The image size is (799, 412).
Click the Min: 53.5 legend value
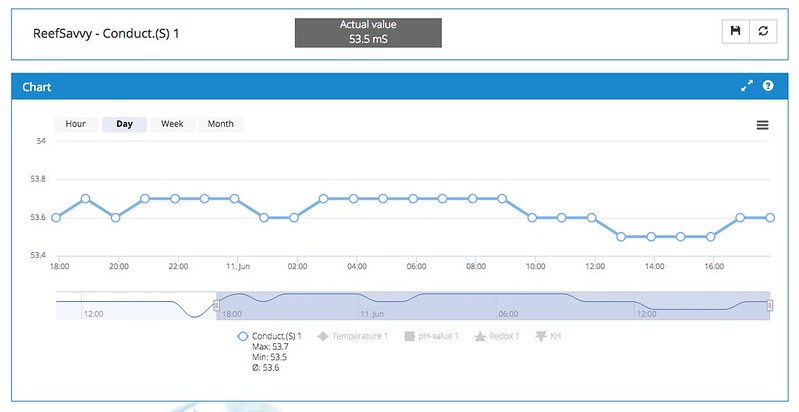269,357
